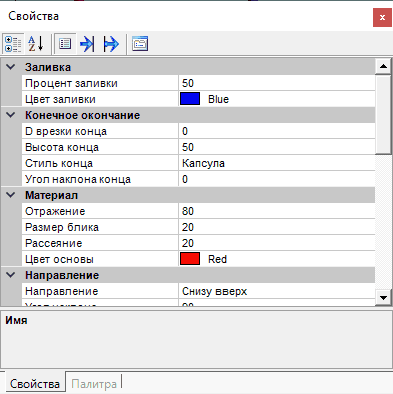This screenshot has width=393, height=394.
Task: Select the Рассеяние property label
Action: 54,243
